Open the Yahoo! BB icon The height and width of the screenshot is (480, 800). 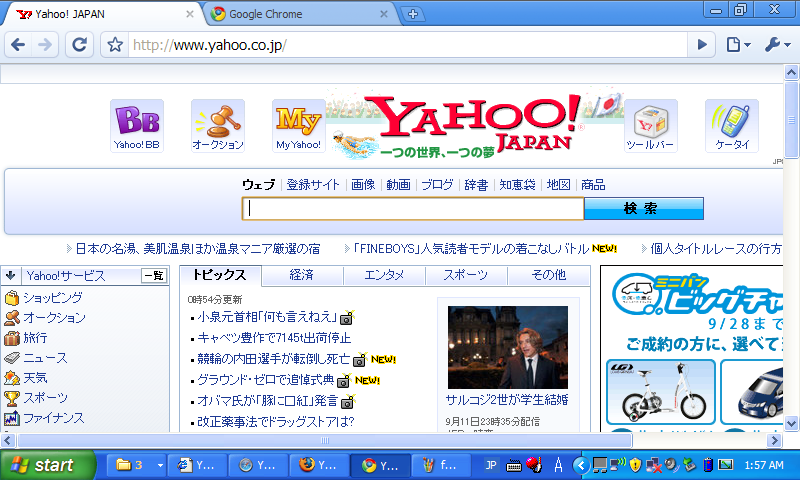click(x=137, y=126)
